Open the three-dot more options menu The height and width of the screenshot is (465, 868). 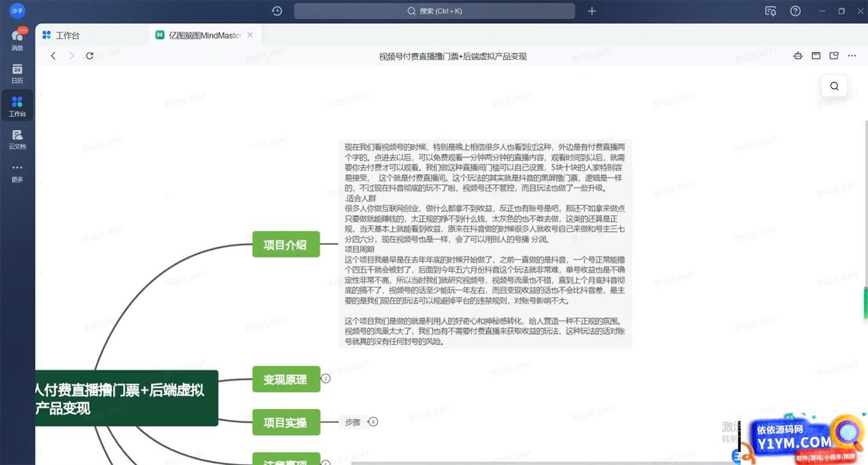click(852, 56)
